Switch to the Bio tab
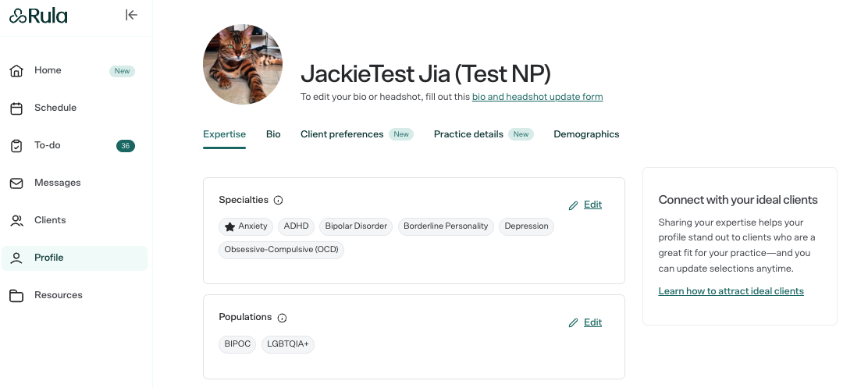 (273, 134)
